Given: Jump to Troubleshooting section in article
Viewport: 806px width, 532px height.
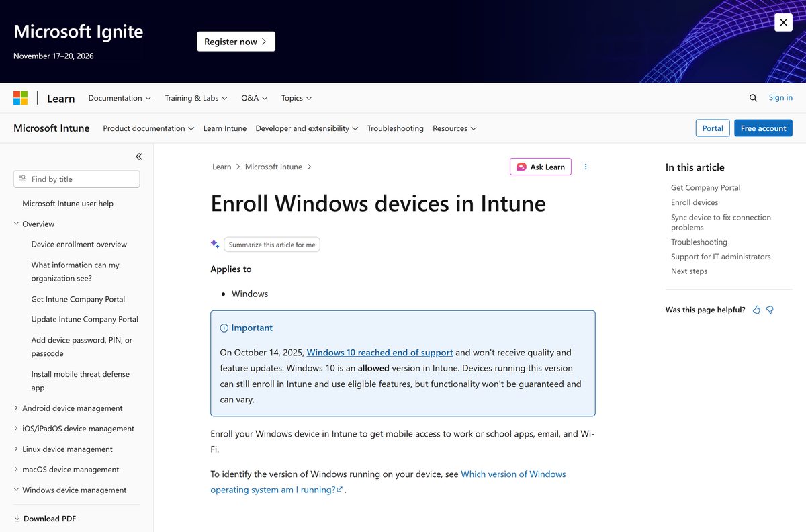Looking at the screenshot, I should tap(699, 242).
